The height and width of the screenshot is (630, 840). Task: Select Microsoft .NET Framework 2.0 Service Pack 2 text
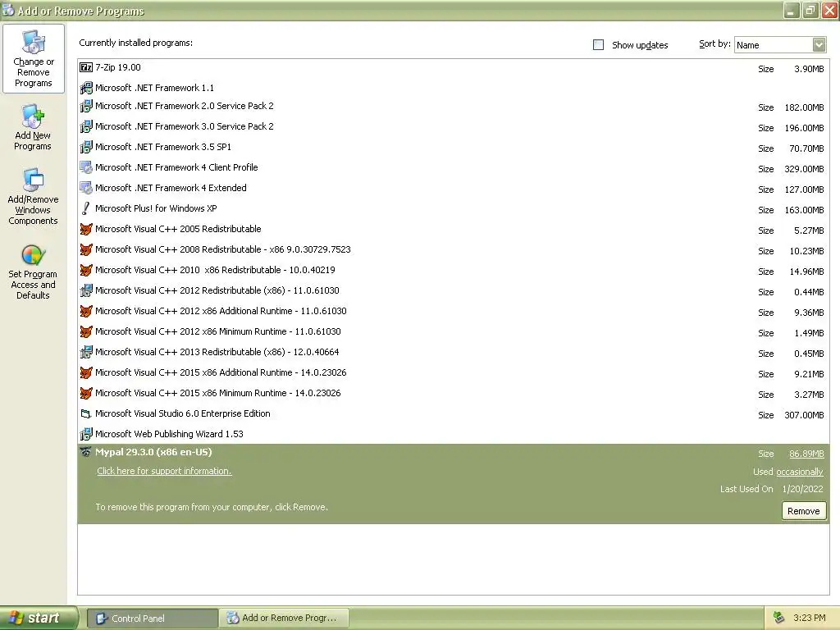185,106
